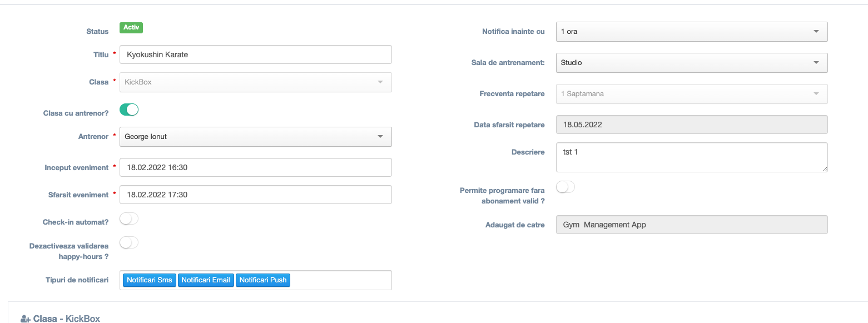Click the Adaugat de catre field

tap(692, 225)
